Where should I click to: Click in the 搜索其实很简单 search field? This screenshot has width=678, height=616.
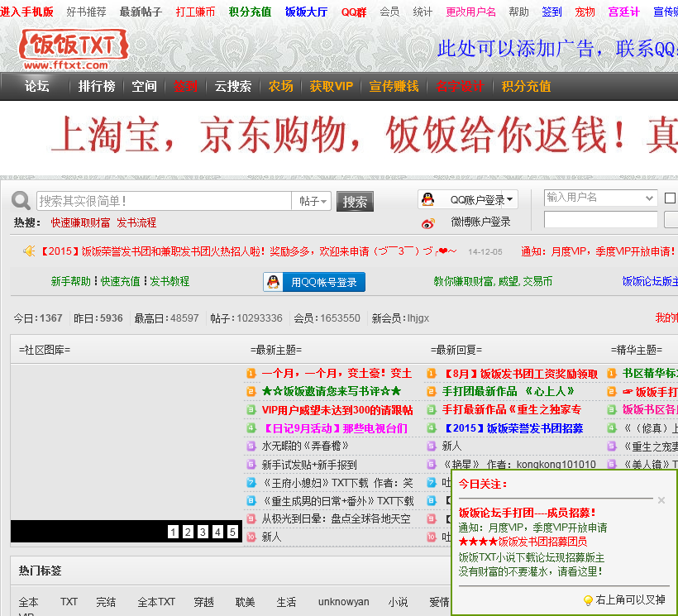tap(164, 201)
